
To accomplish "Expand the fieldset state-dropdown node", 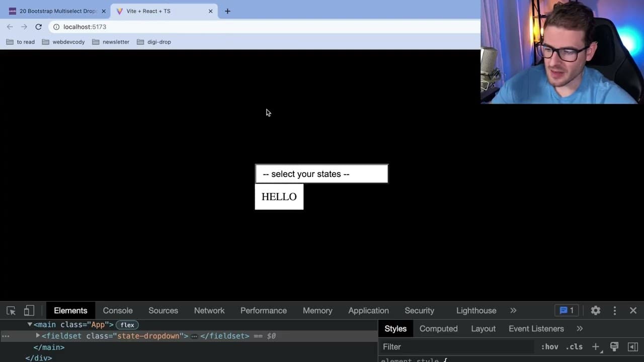I will click(38, 335).
